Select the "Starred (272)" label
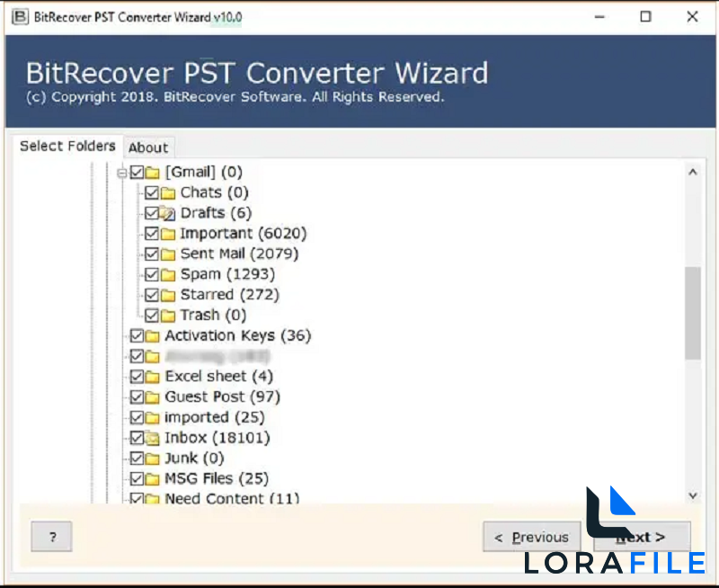The image size is (719, 588). coord(230,295)
